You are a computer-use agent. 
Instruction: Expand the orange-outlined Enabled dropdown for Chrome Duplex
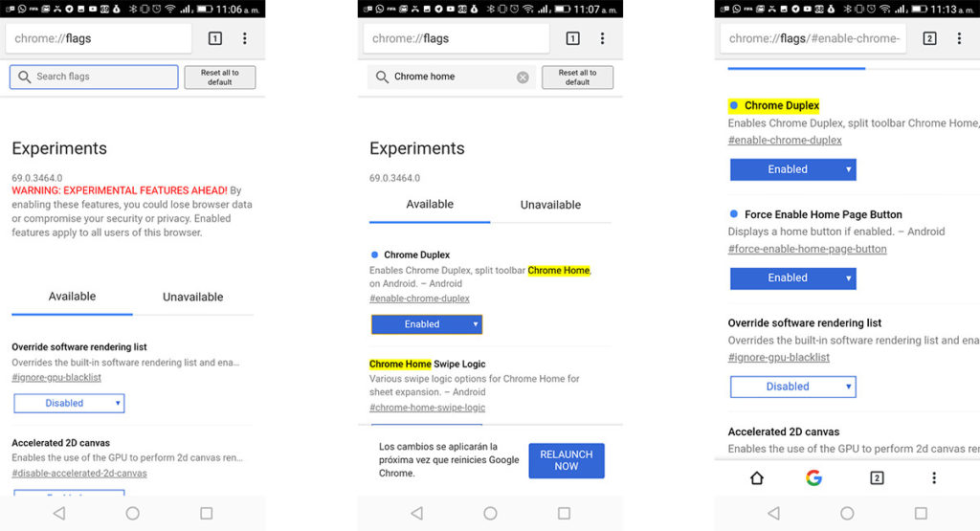[x=427, y=324]
